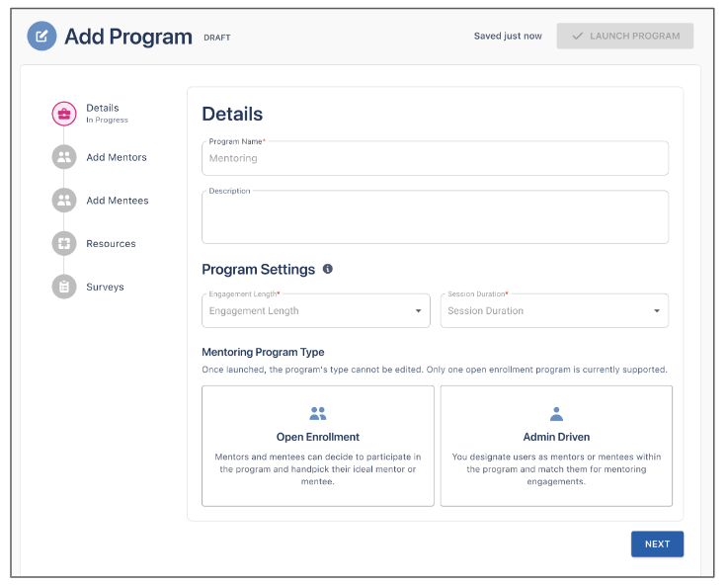Open the Engagement Length dropdown

click(316, 311)
